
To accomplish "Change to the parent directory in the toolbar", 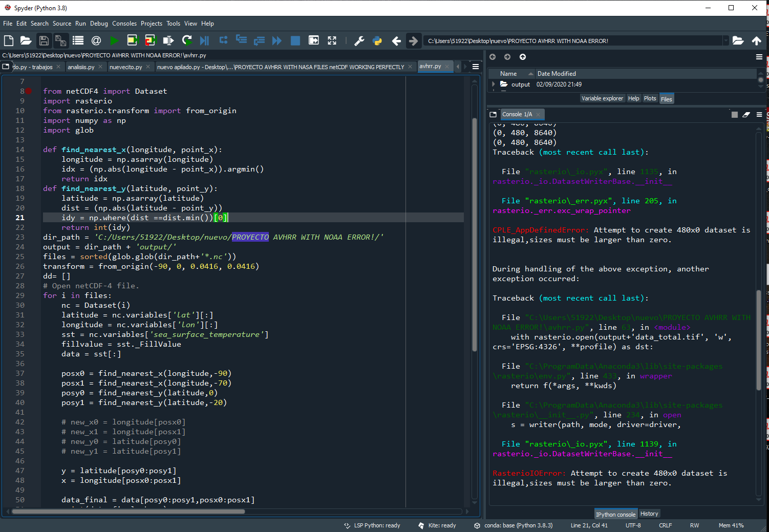I will 757,40.
